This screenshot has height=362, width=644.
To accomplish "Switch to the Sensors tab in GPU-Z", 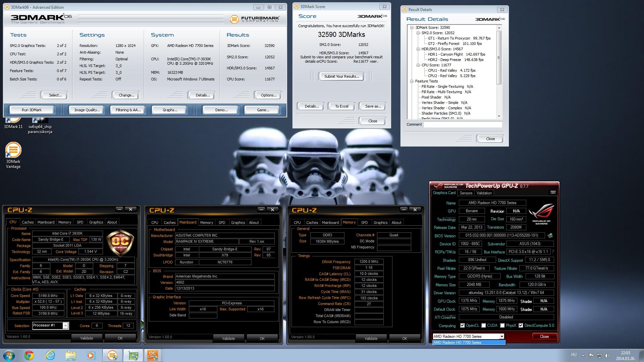I will click(466, 193).
